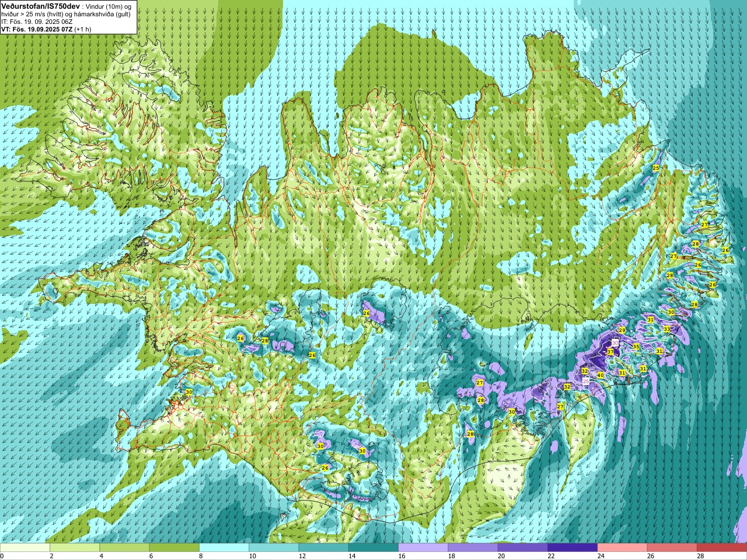Click the violet 20–22 legend swatch
747x560 pixels.
pos(522,548)
